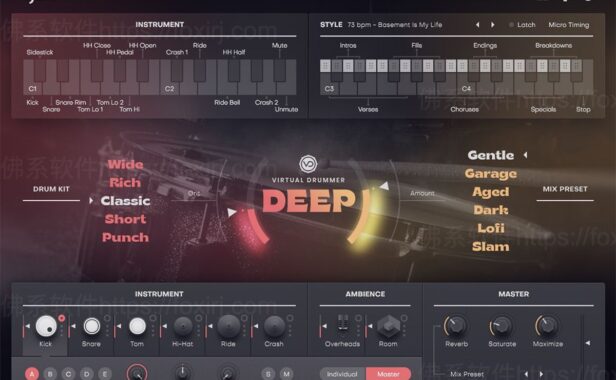
Task: Click the Room channel volume fader arrow
Action: coord(370,326)
